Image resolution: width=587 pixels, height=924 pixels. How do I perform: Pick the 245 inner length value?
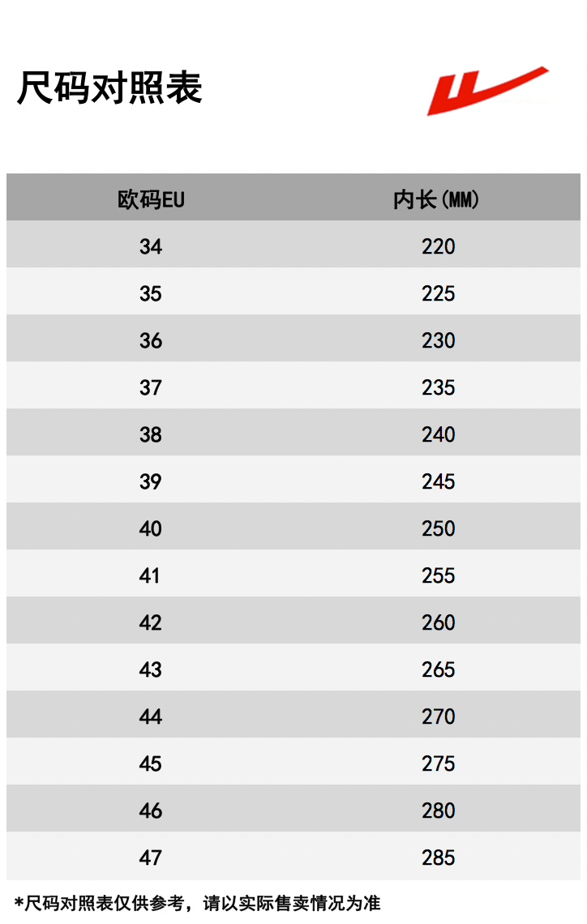tap(438, 481)
